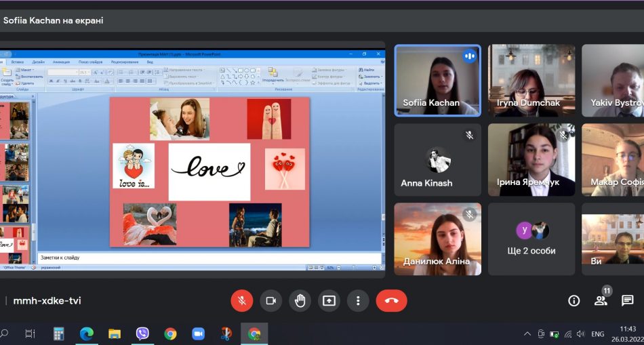Open the Zoom app in taskbar
This screenshot has width=644, height=345.
coord(198,333)
